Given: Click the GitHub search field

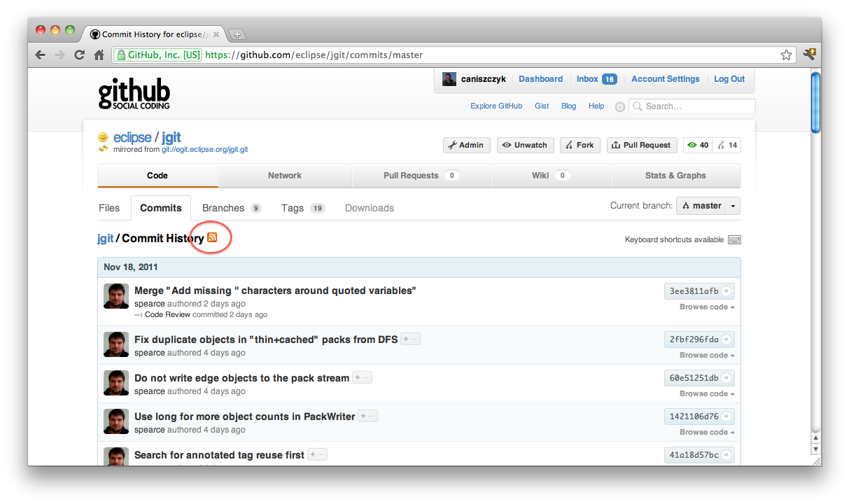Looking at the screenshot, I should 692,106.
